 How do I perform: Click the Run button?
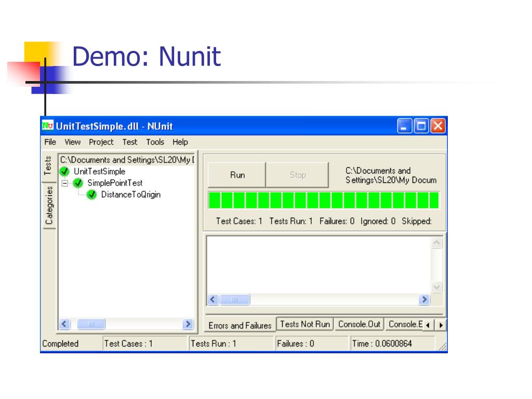pyautogui.click(x=237, y=175)
